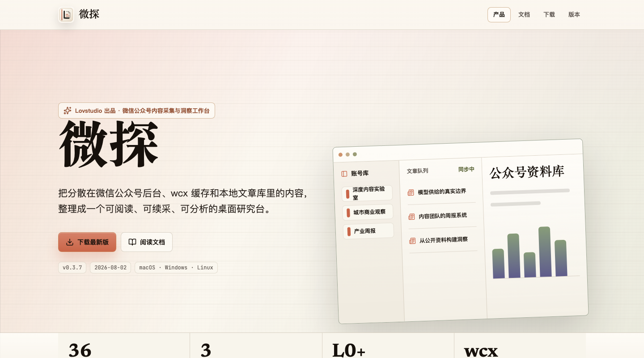
Task: Click the wcx statistic value
Action: [x=481, y=351]
